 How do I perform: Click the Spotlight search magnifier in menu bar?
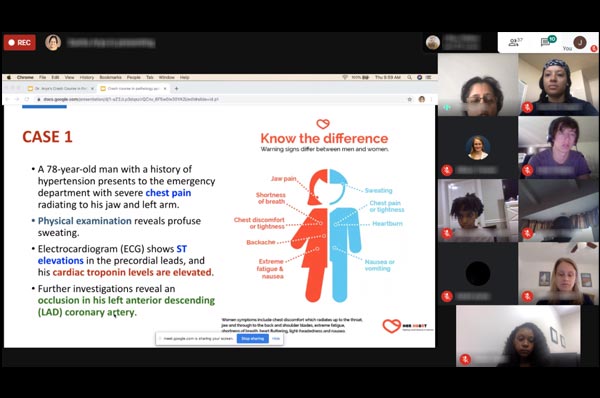point(409,77)
